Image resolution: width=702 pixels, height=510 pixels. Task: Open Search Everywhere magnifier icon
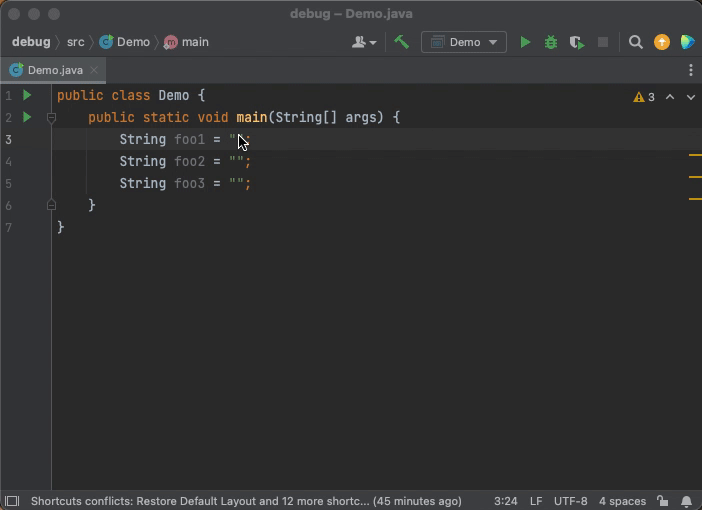pos(636,43)
